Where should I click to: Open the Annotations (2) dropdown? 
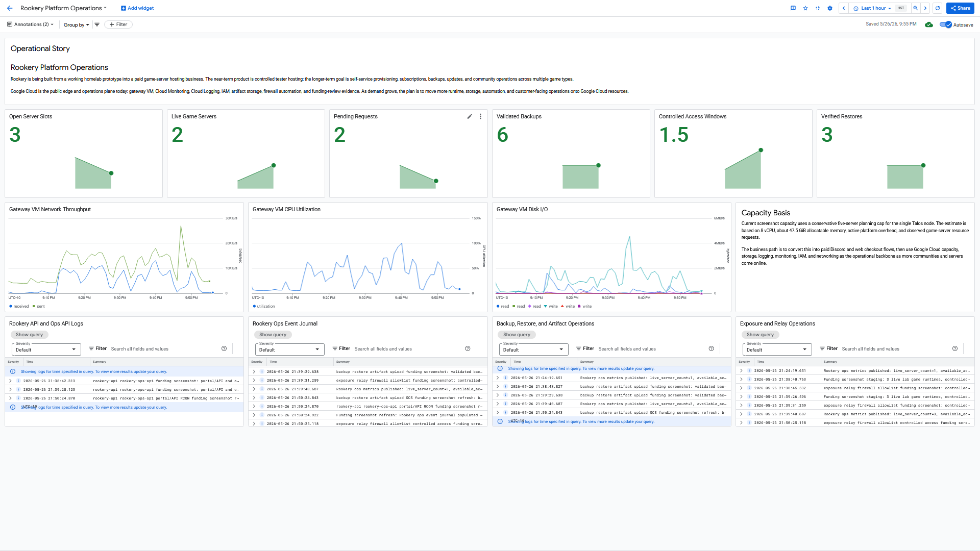[x=31, y=24]
